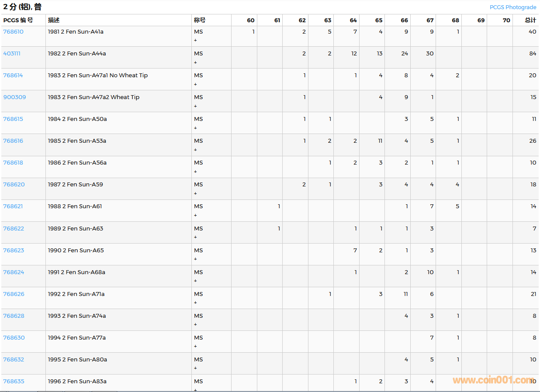The width and height of the screenshot is (540, 392).
Task: Open the PCGS Photograde link
Action: 512,7
